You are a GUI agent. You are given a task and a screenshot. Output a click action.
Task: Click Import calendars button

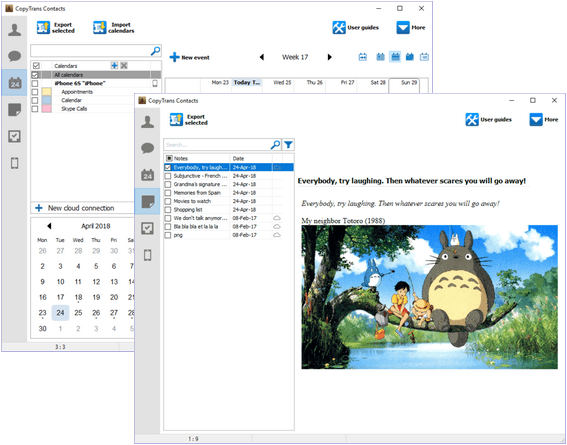114,28
